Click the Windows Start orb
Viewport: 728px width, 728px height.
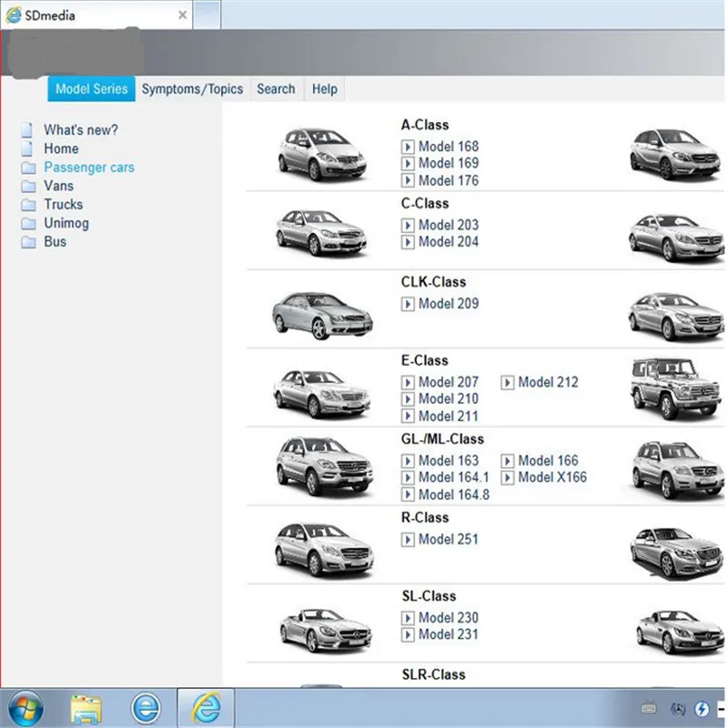[x=25, y=709]
